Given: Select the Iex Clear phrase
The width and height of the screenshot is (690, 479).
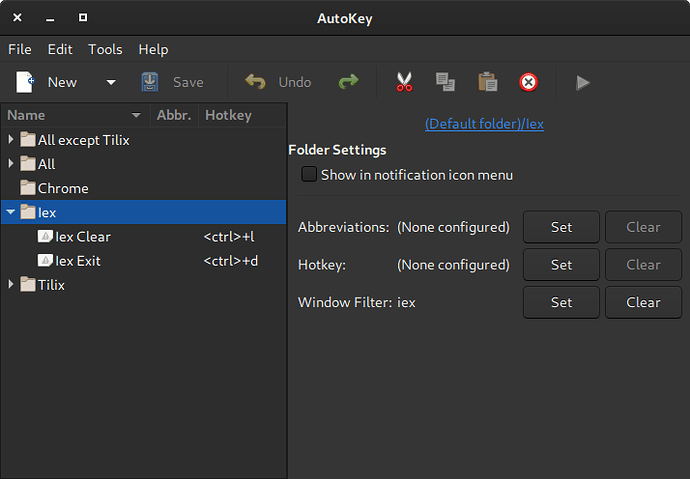Looking at the screenshot, I should (x=143, y=237).
